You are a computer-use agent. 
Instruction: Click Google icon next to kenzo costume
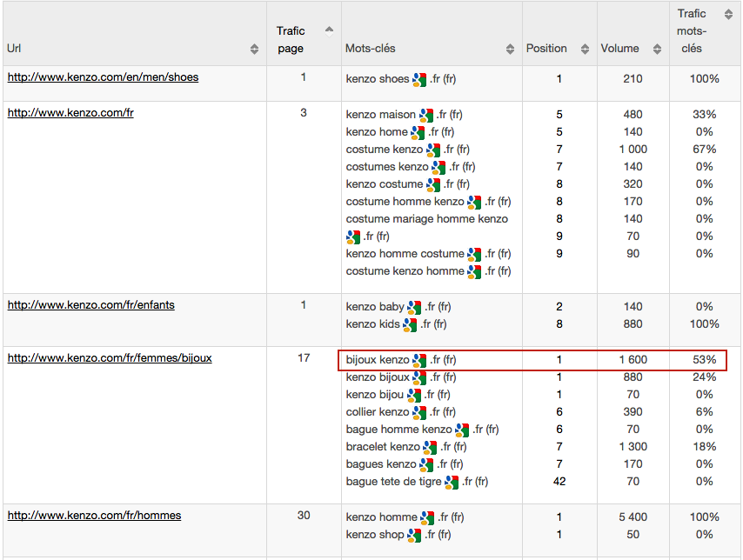tap(433, 184)
